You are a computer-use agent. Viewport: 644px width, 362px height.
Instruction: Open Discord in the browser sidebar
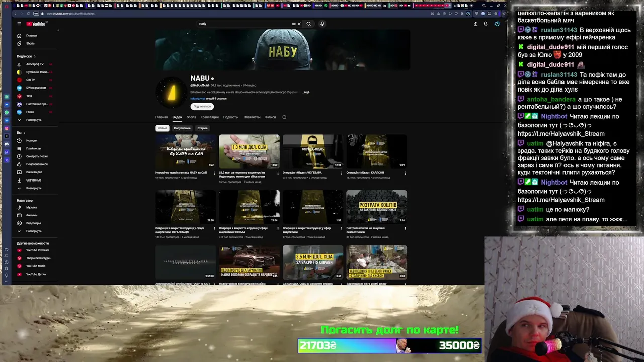tap(7, 144)
